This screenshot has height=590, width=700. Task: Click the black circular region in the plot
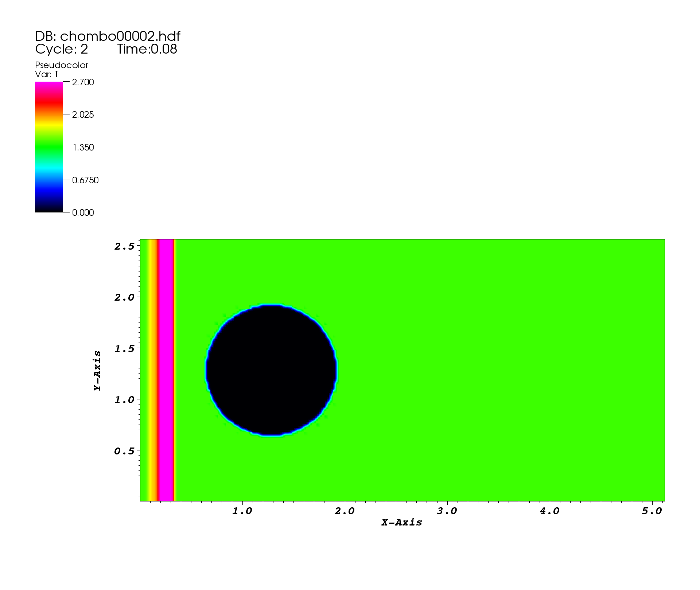coord(271,370)
